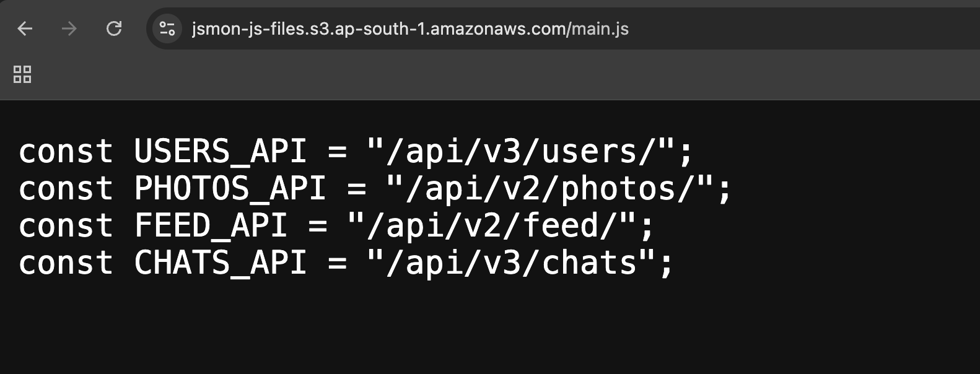
Task: Click the reload icon to refresh the script
Action: [x=114, y=28]
